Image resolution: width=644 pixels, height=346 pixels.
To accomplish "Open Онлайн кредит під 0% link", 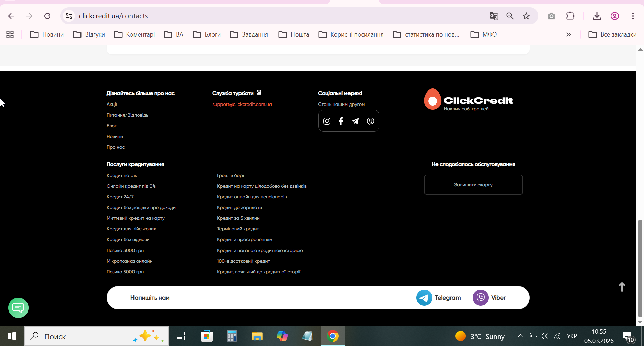I will tap(131, 186).
